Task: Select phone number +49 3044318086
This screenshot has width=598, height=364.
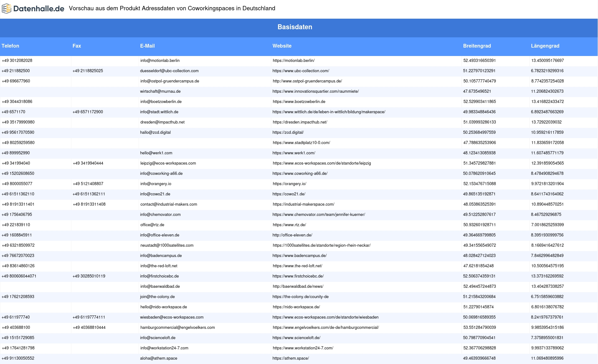Action: (x=17, y=102)
